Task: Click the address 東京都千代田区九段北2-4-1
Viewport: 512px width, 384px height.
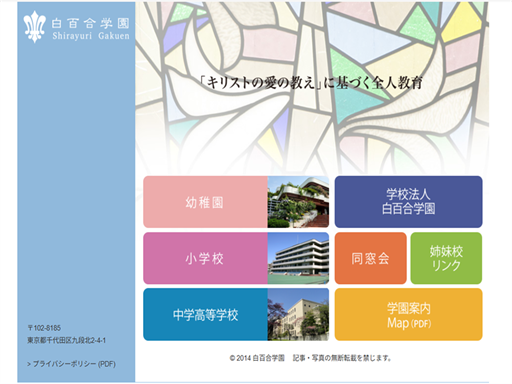Action: 66,340
